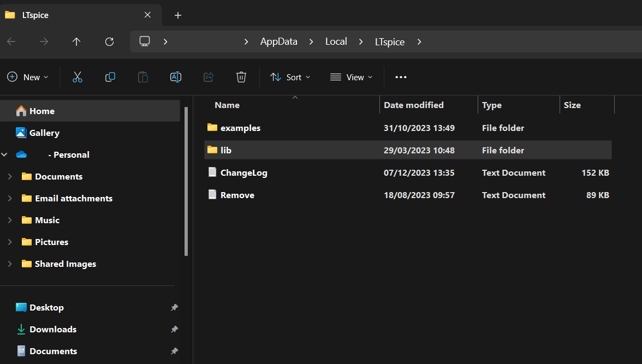The image size is (642, 364).
Task: Navigate to Local in breadcrumb
Action: tap(336, 41)
